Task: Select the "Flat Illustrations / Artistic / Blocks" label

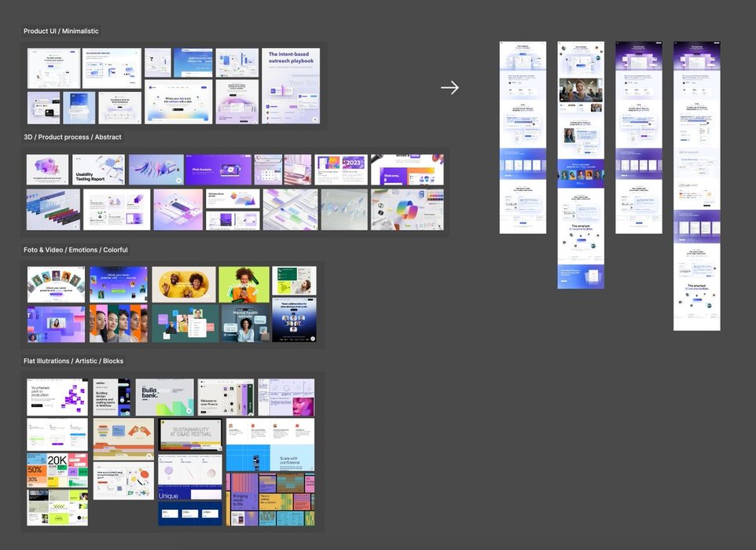Action: (x=73, y=361)
